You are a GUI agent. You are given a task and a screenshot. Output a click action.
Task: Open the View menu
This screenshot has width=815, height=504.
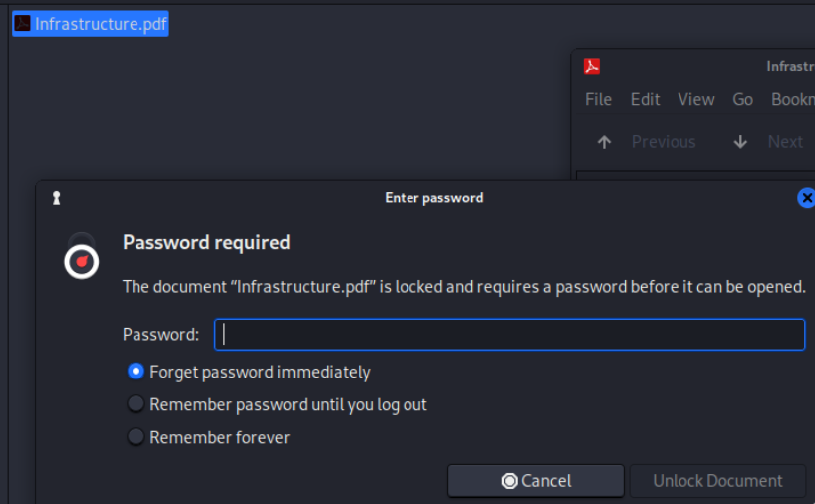point(695,99)
